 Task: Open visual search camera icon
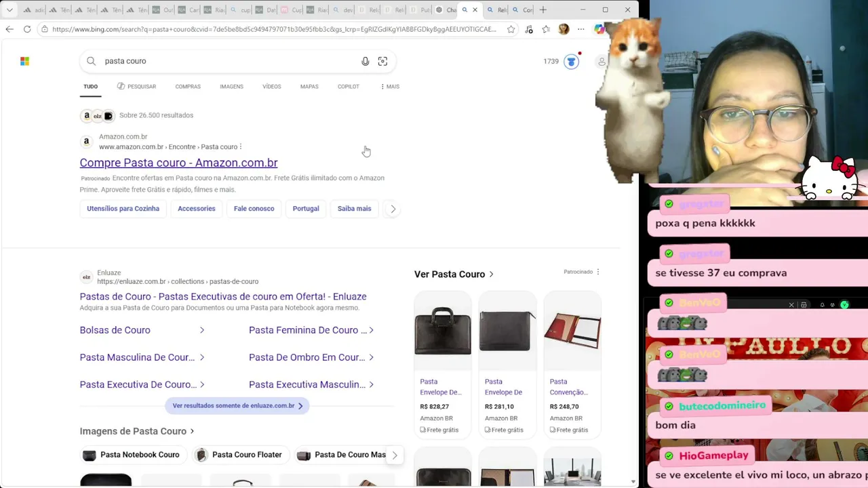pos(382,61)
